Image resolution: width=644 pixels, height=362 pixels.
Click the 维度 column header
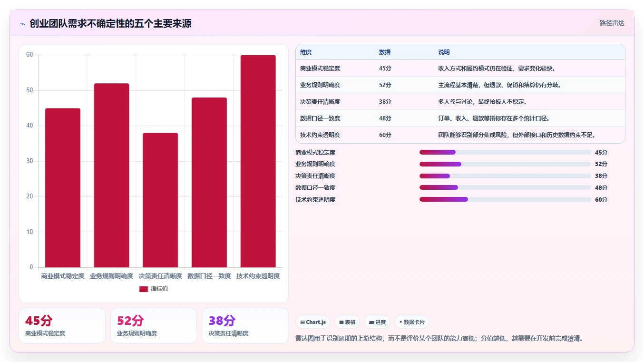(306, 52)
